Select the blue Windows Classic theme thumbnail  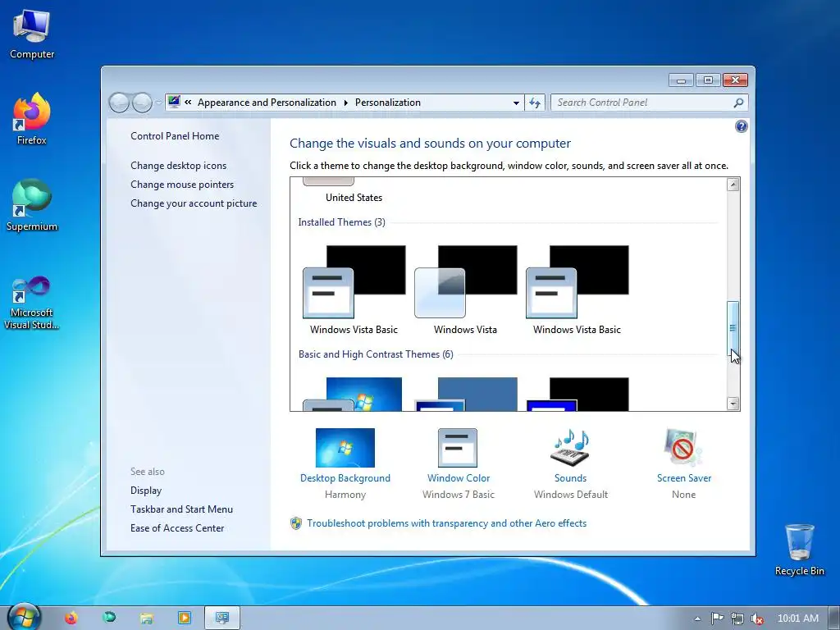465,395
